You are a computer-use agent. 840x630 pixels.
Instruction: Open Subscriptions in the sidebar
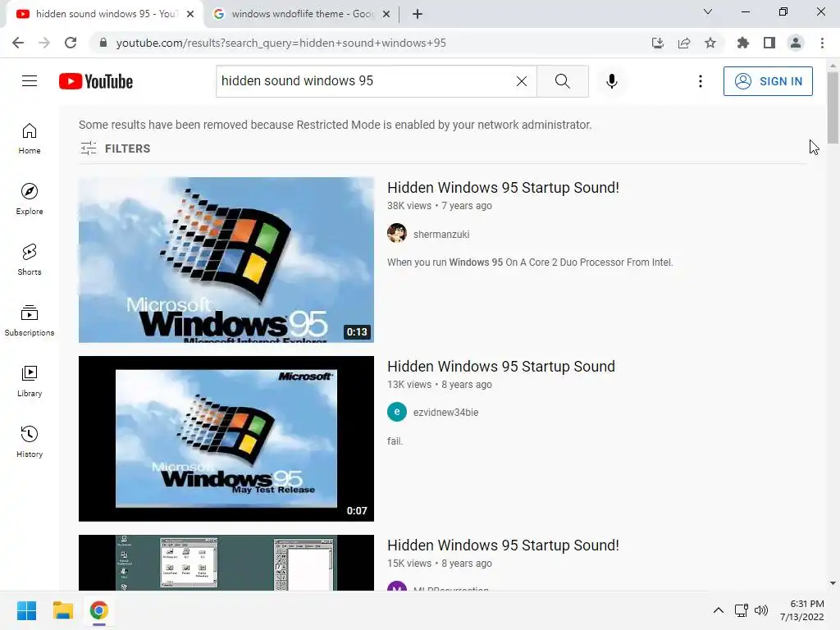[x=30, y=321]
